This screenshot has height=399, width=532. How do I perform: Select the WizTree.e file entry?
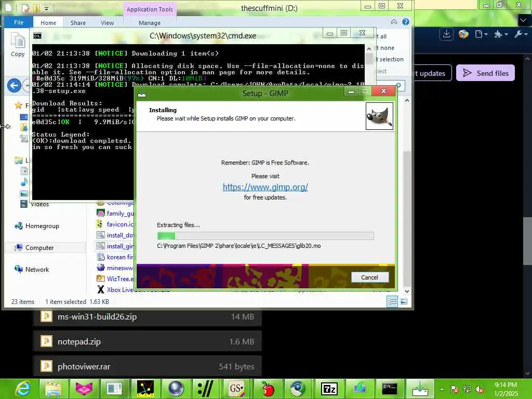(x=115, y=279)
